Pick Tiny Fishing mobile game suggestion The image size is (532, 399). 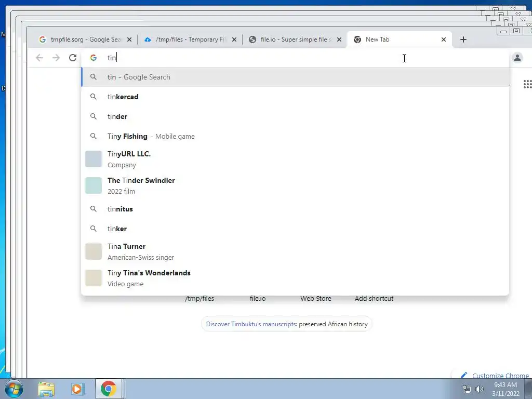pos(295,136)
